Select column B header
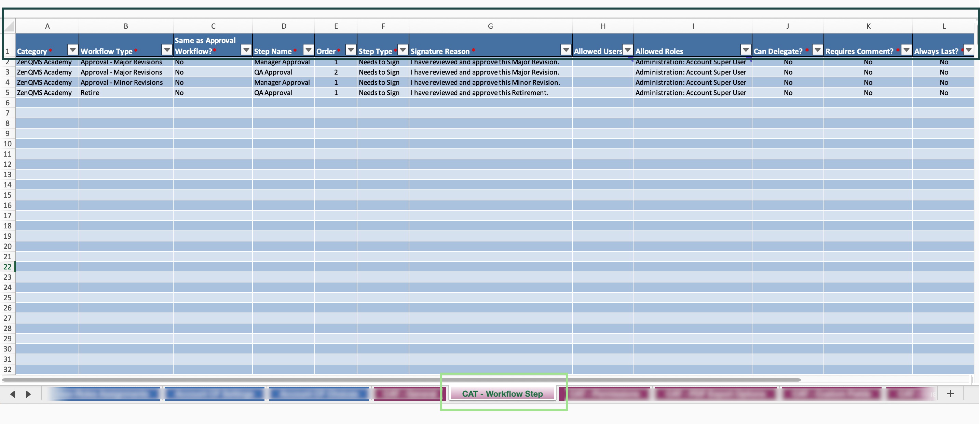Screen dimensions: 980x424 coord(126,26)
